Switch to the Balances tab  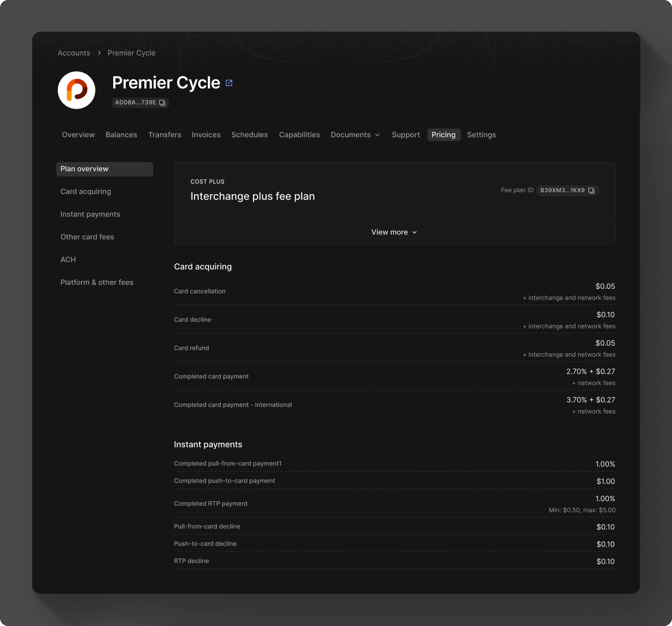click(x=121, y=135)
